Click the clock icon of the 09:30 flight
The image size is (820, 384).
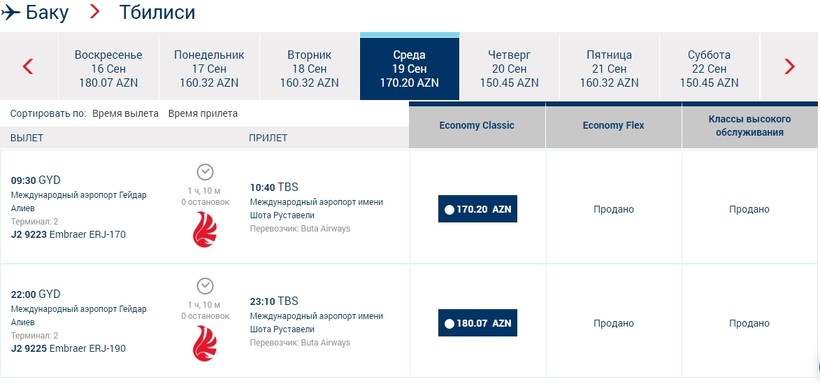[x=205, y=172]
